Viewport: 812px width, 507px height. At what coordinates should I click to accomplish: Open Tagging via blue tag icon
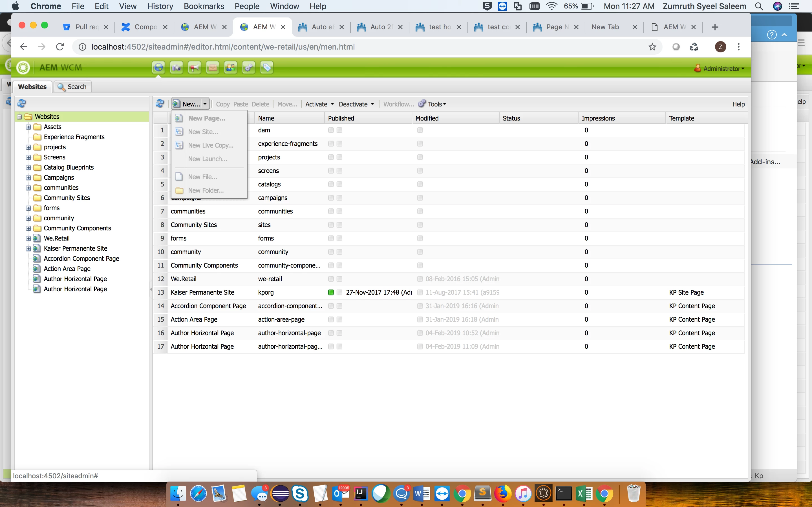267,68
